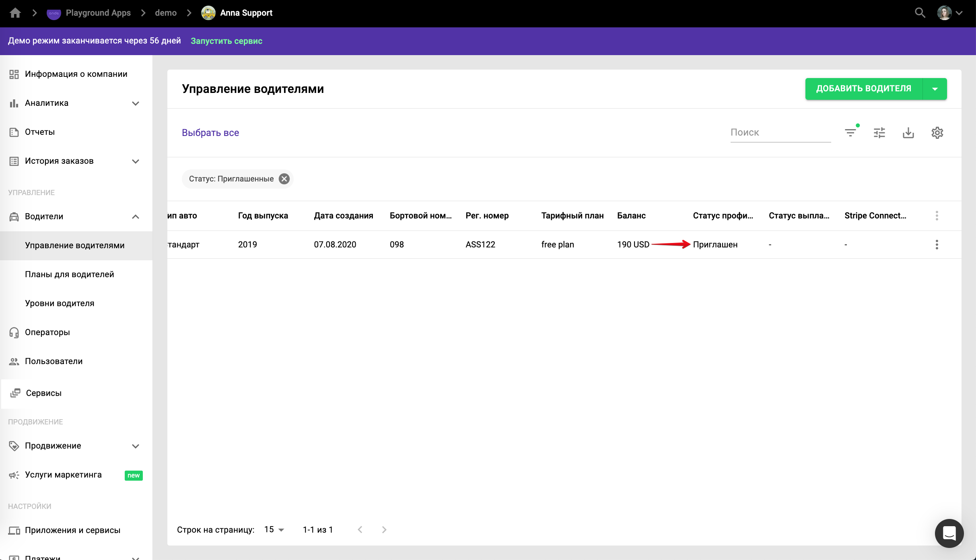Open the table settings gear icon
Image resolution: width=976 pixels, height=560 pixels.
pyautogui.click(x=937, y=132)
